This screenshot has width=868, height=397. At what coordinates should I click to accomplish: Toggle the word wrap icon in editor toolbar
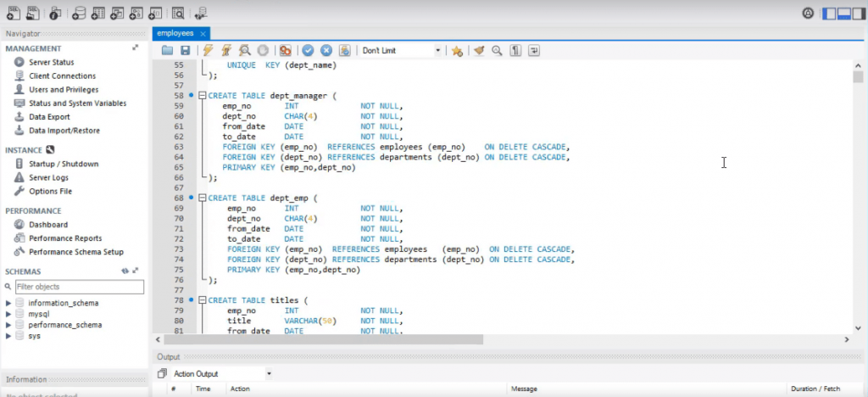(x=534, y=51)
